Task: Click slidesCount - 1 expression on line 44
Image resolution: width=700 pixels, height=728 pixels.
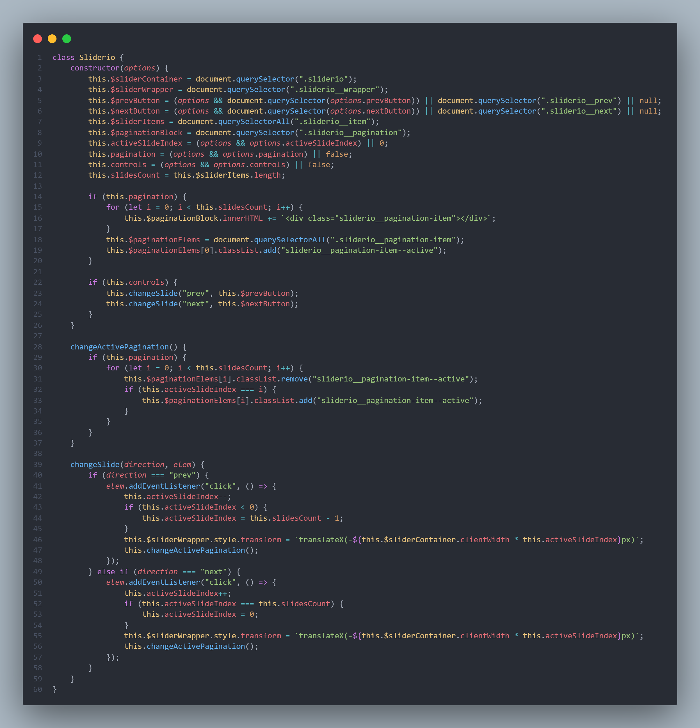Action: tap(294, 518)
